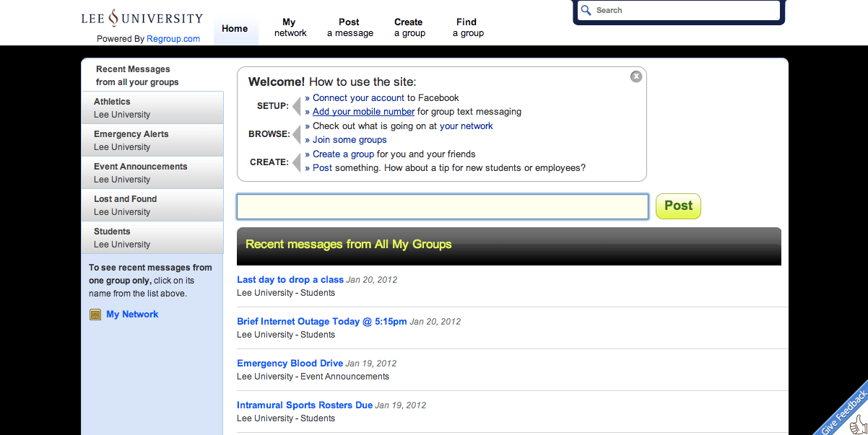868x435 pixels.
Task: Select Create a group tab
Action: click(409, 27)
